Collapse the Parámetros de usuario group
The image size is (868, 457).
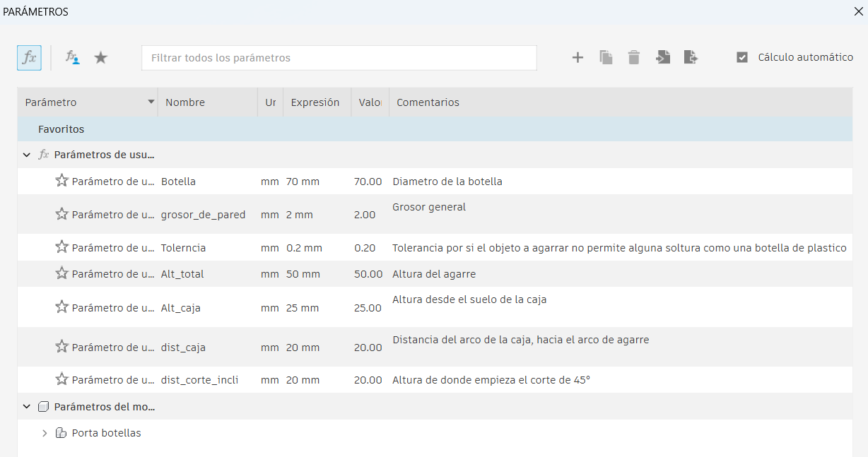click(27, 155)
